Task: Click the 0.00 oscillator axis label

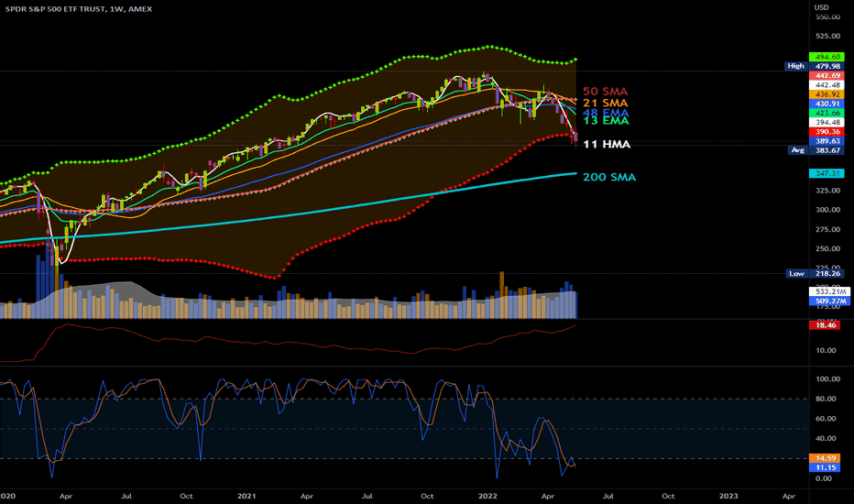Action: [x=824, y=478]
